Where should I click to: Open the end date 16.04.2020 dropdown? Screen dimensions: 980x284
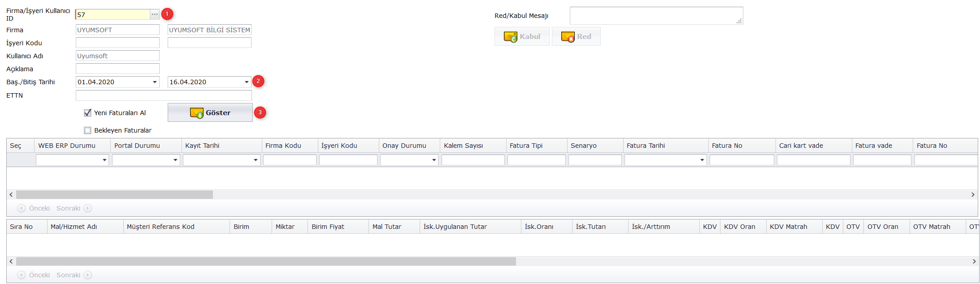[247, 82]
